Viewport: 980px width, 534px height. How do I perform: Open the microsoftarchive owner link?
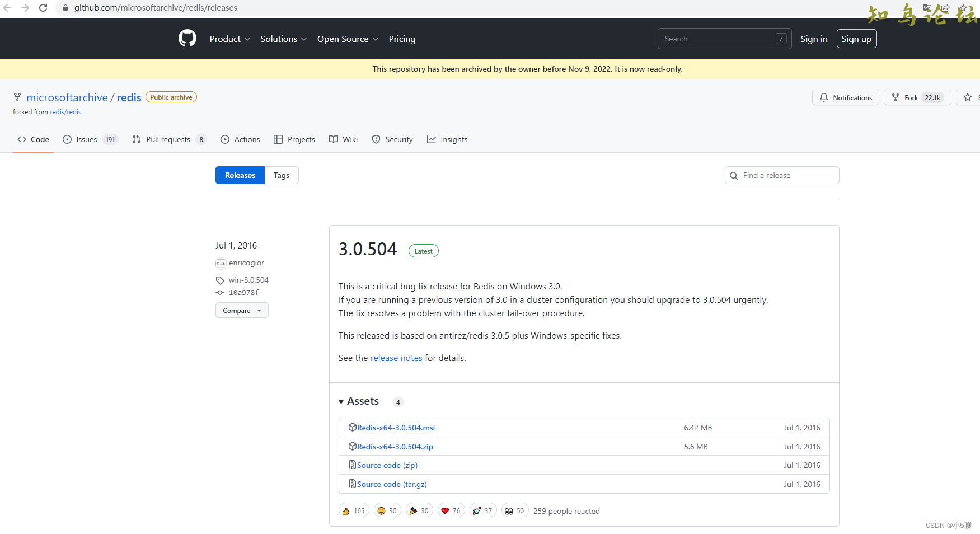click(x=67, y=97)
